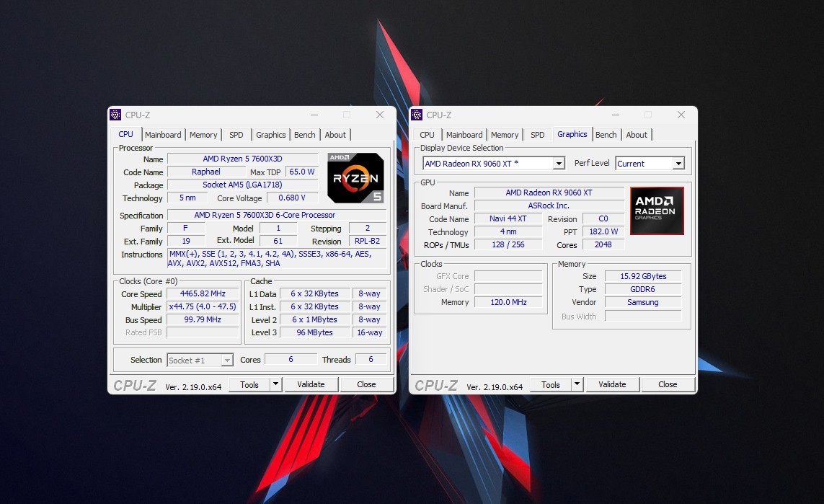824x504 pixels.
Task: Click Memory Size value 15.92 GBytes
Action: (x=643, y=276)
